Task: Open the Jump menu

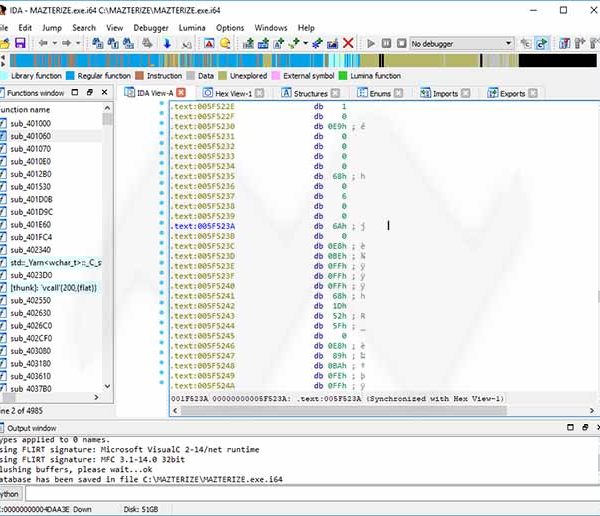Action: (52, 28)
